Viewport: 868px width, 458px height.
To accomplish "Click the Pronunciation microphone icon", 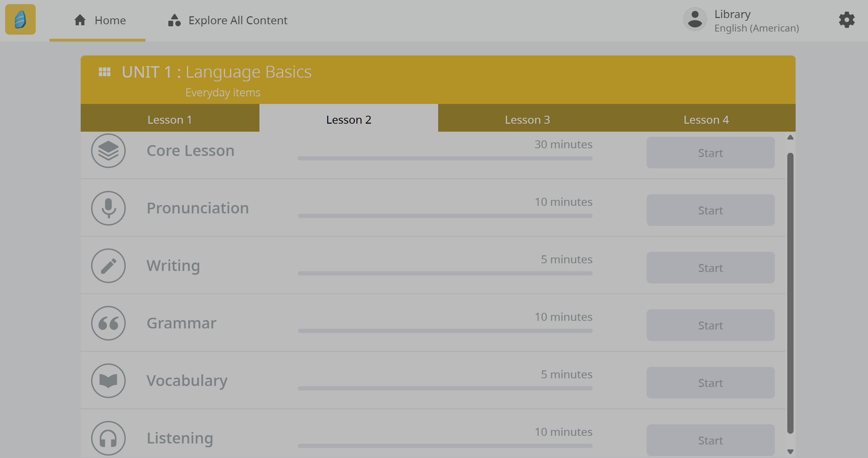I will (108, 208).
